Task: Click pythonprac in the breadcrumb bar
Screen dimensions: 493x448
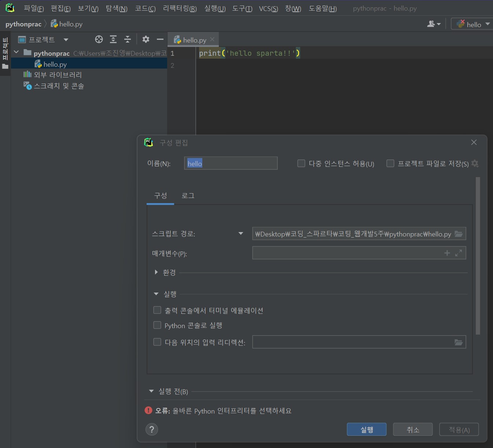Action: click(x=23, y=24)
